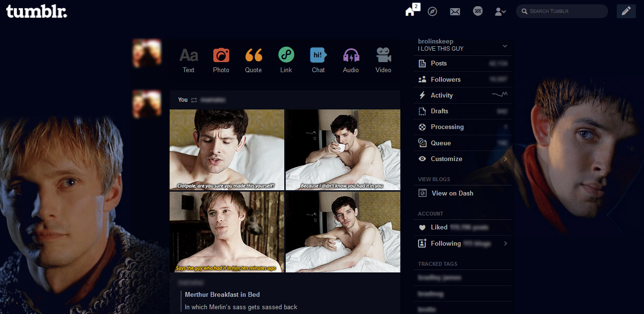Image resolution: width=644 pixels, height=314 pixels.
Task: Open the bottom-right bed image without caption
Action: 343,232
